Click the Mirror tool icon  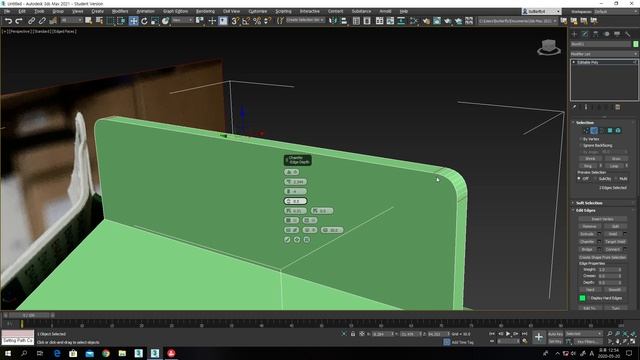click(x=333, y=20)
